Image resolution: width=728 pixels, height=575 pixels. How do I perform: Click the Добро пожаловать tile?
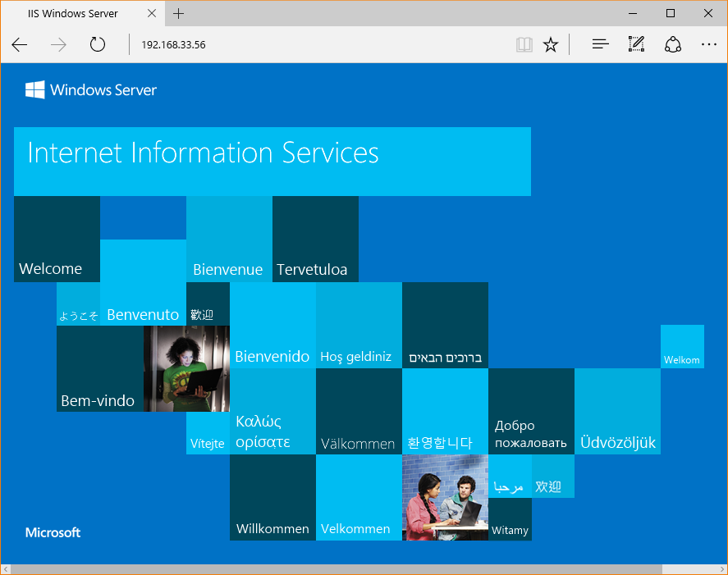532,412
